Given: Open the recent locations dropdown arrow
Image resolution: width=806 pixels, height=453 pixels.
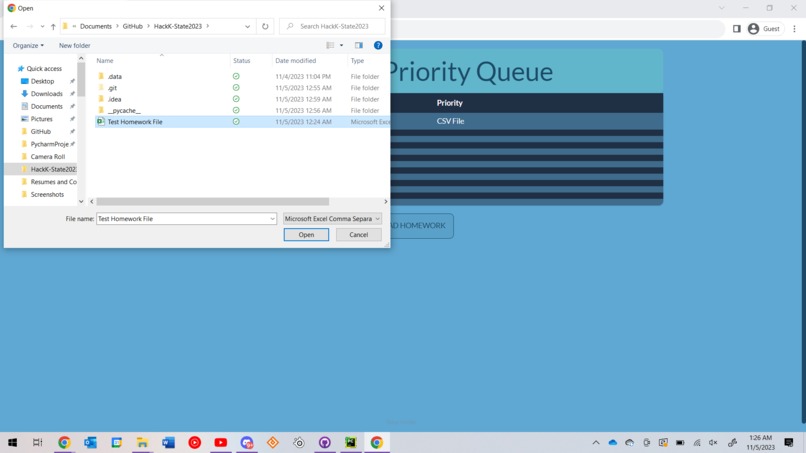Looking at the screenshot, I should (42, 26).
